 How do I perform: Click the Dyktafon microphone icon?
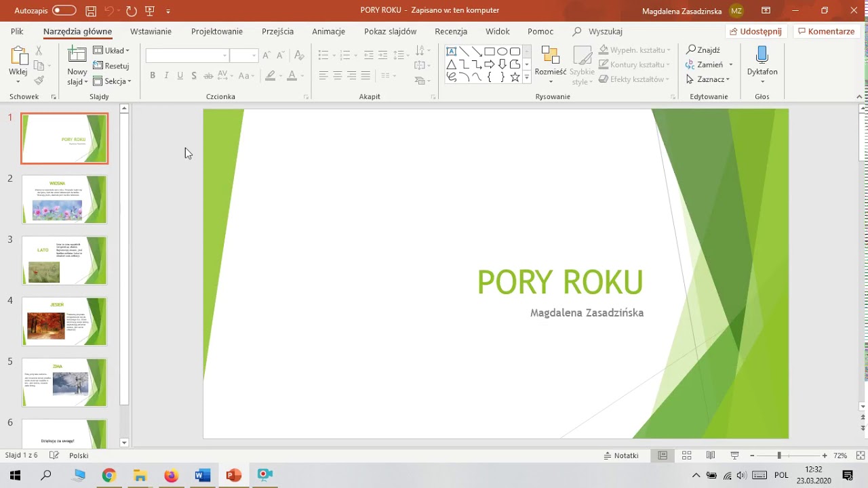pos(762,55)
